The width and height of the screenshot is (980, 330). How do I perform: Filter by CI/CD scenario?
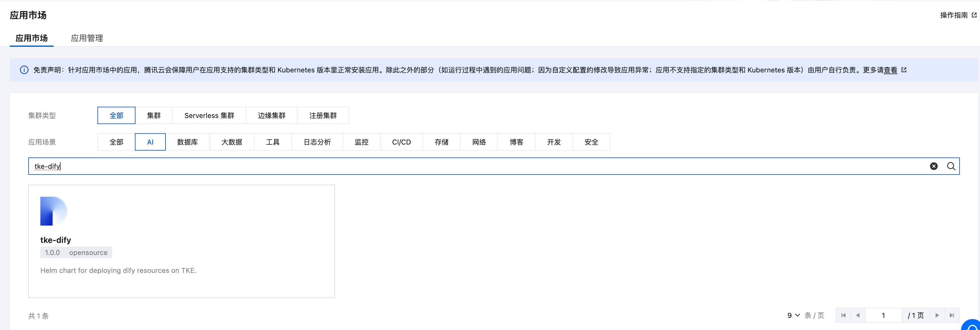click(x=401, y=142)
